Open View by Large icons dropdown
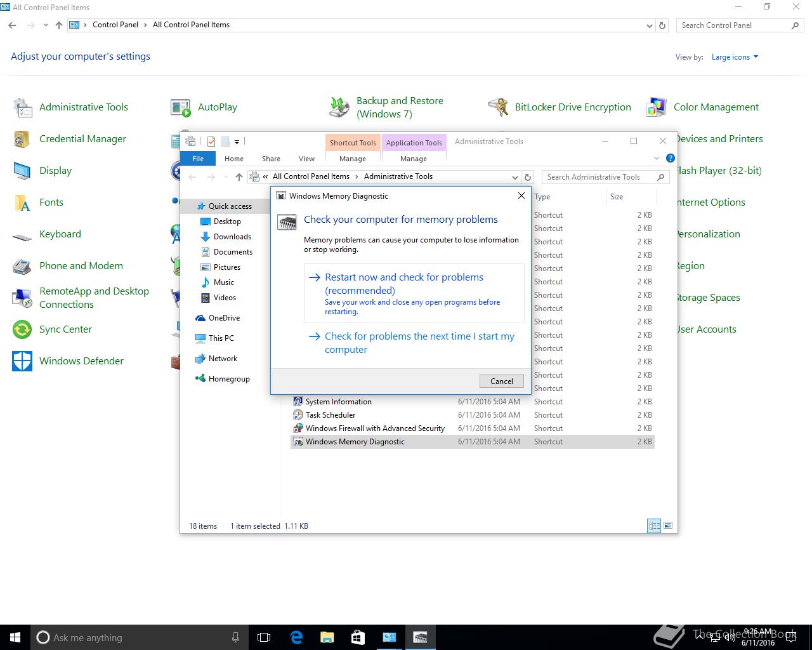 735,57
